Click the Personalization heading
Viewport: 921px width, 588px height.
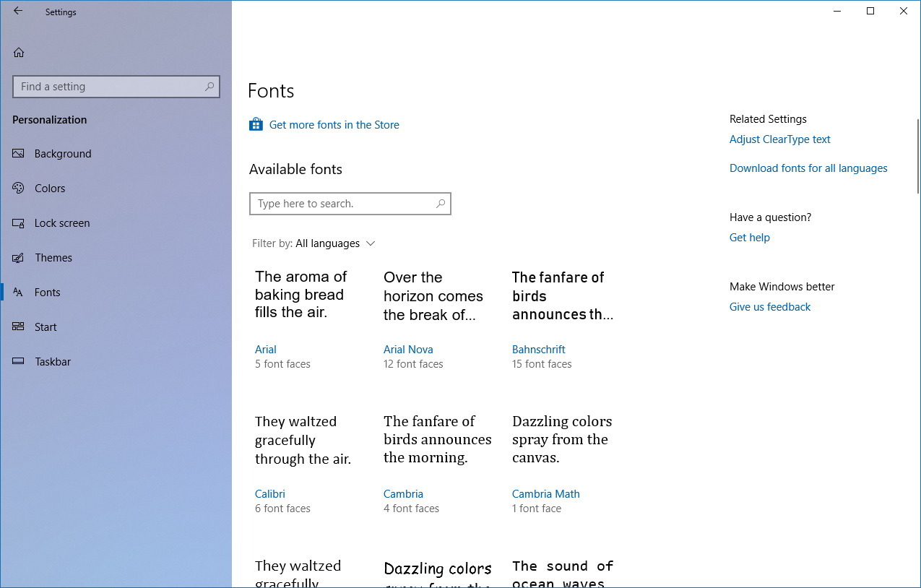point(49,120)
